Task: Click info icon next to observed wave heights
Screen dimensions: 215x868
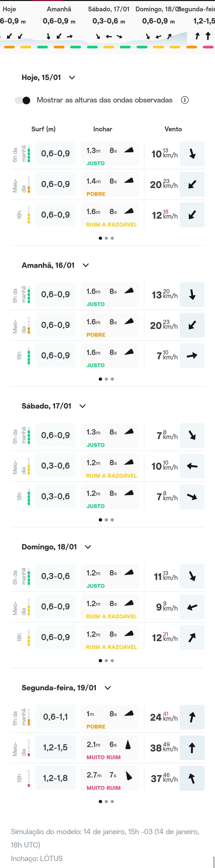Action: click(x=185, y=100)
